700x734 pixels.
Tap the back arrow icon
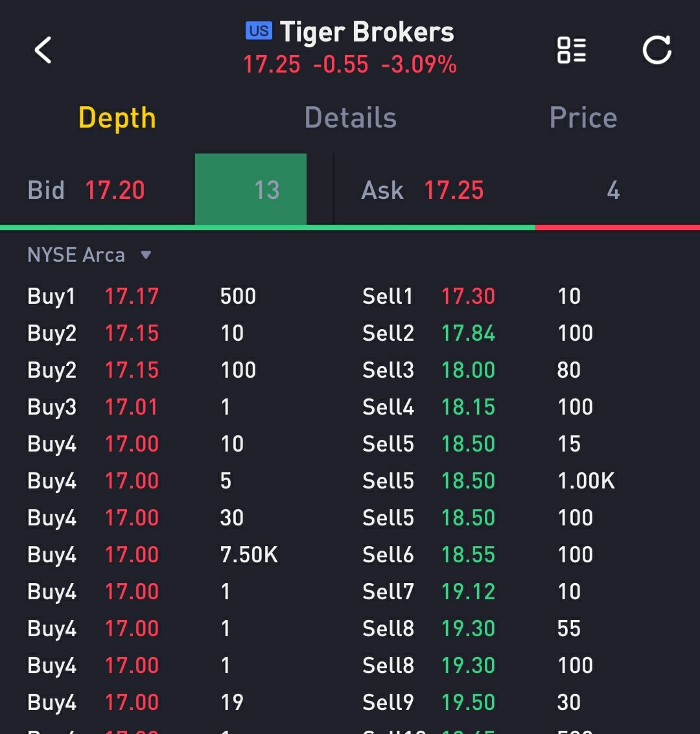coord(43,50)
